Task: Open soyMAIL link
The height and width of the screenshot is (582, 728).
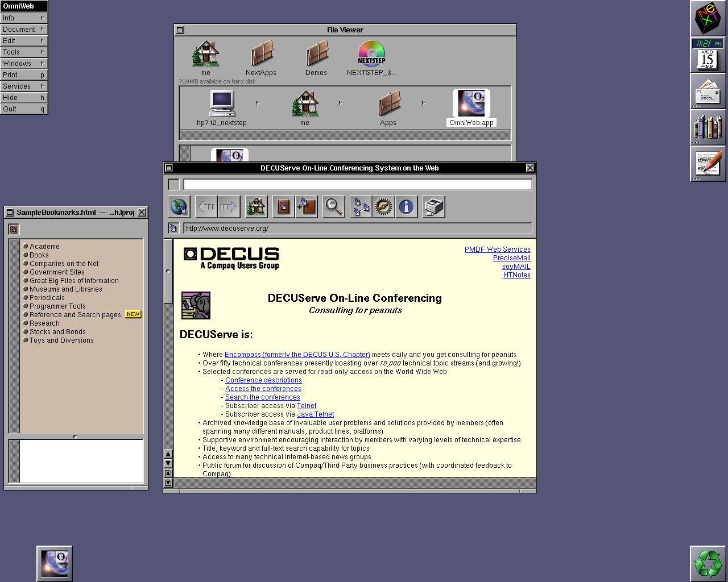Action: [x=516, y=267]
